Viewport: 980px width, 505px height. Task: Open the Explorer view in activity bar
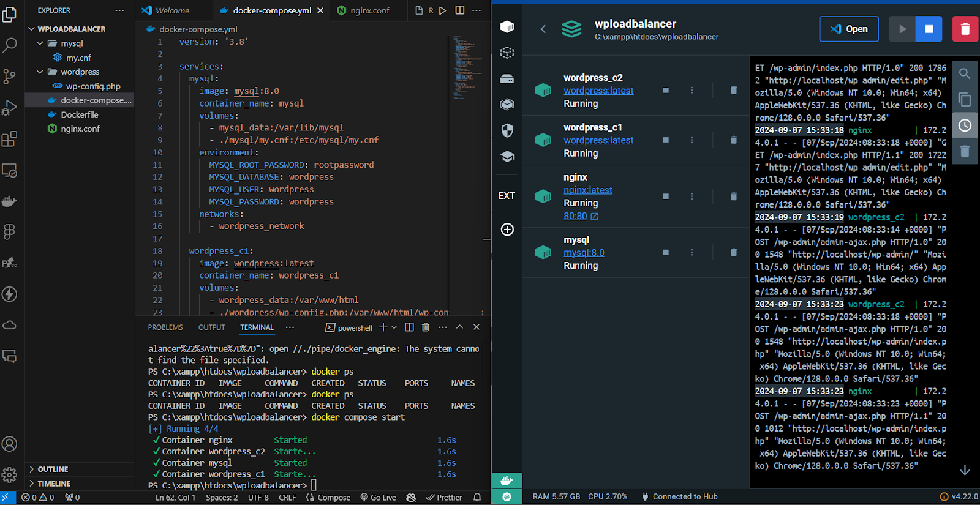click(9, 13)
